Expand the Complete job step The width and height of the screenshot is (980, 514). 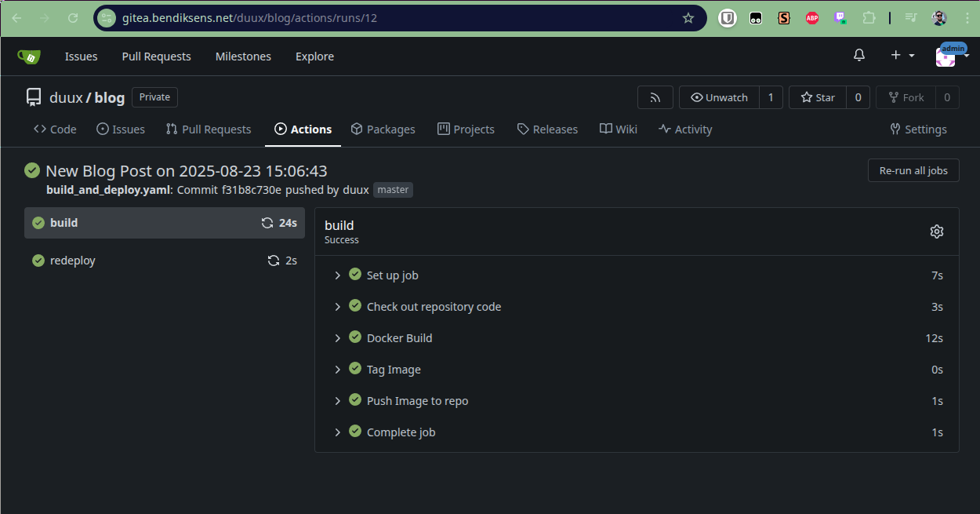(637, 432)
